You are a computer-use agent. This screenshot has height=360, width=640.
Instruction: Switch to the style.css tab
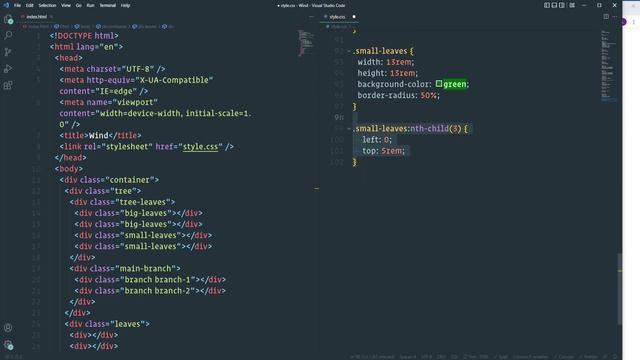coord(337,17)
